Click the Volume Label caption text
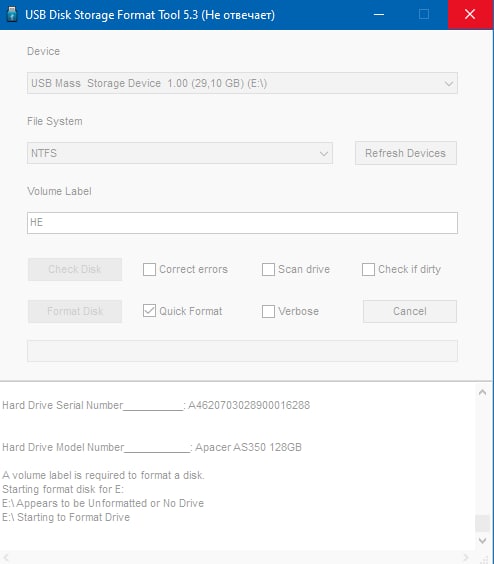 (59, 191)
